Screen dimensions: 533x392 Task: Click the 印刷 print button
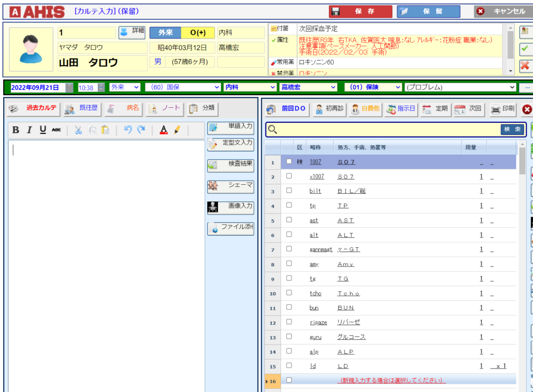click(503, 109)
